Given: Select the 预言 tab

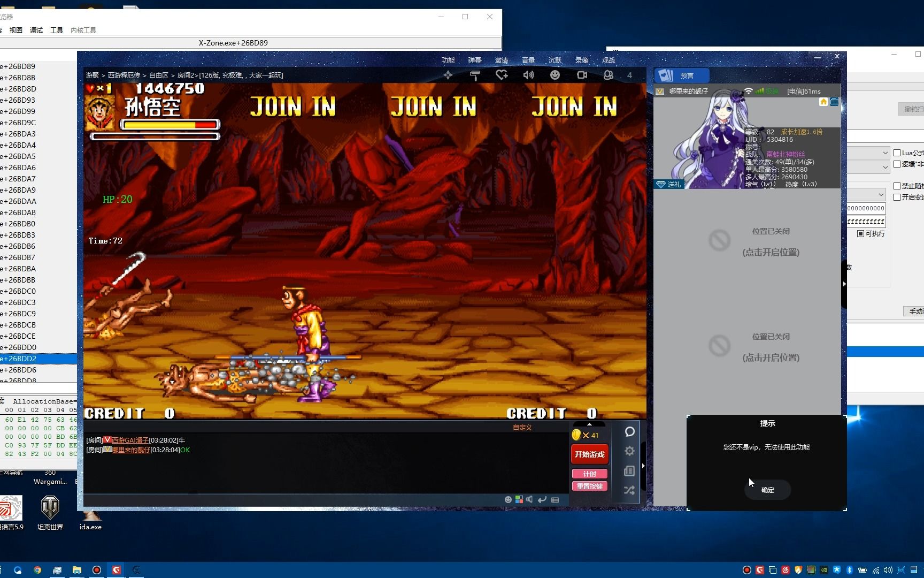Looking at the screenshot, I should (682, 75).
